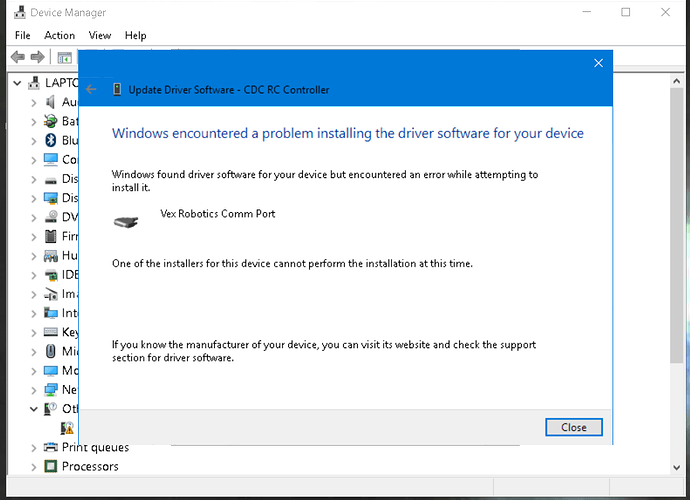The height and width of the screenshot is (500, 690).
Task: Click the toolbar Back arrow in Device Manager
Action: point(18,57)
